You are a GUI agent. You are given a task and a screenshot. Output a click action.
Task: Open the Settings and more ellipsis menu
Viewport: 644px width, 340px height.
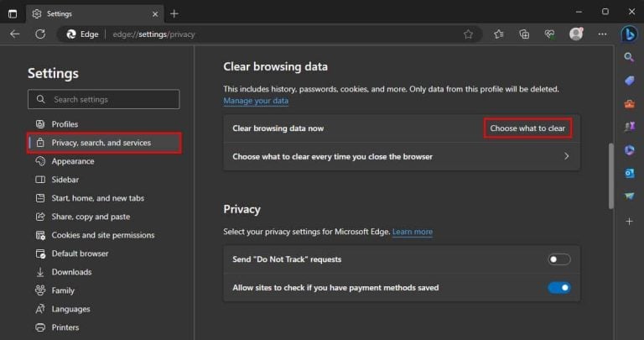click(x=601, y=34)
